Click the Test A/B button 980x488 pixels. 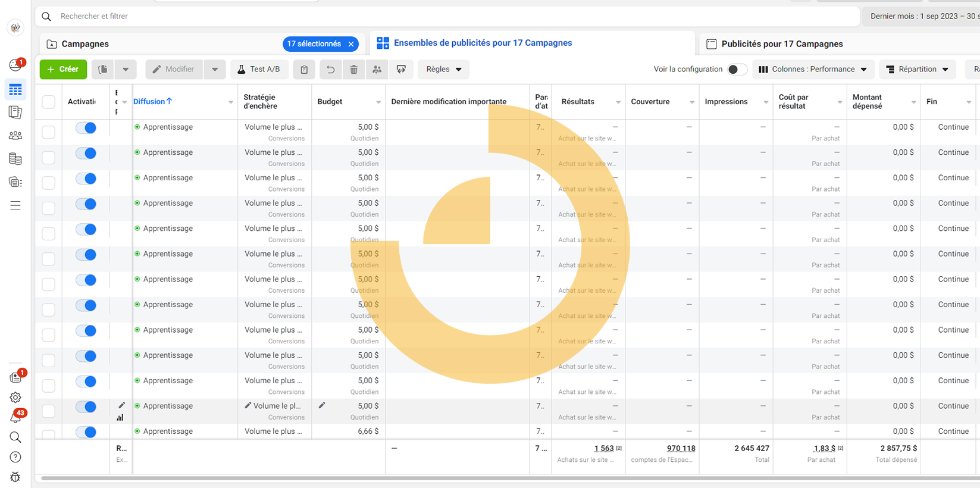pos(259,70)
